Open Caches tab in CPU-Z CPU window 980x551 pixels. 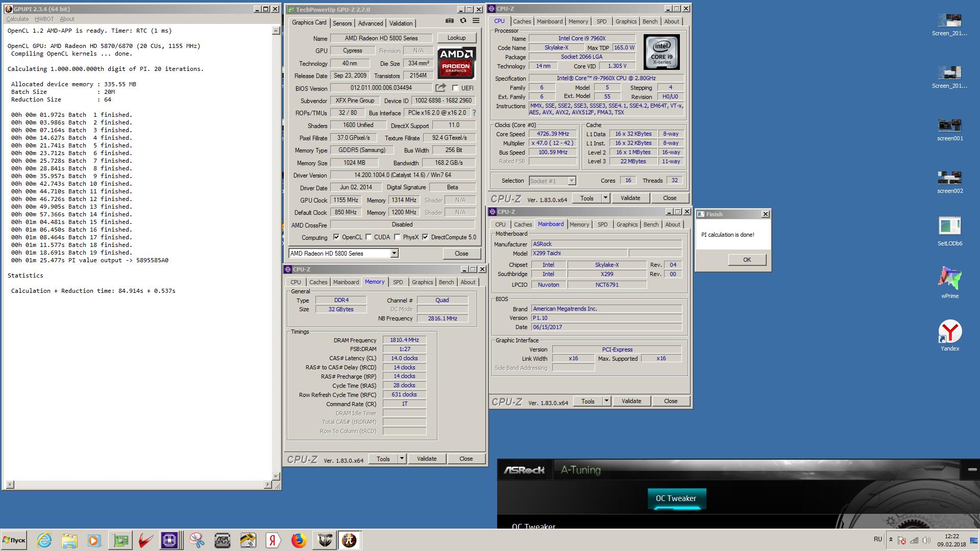pyautogui.click(x=522, y=21)
